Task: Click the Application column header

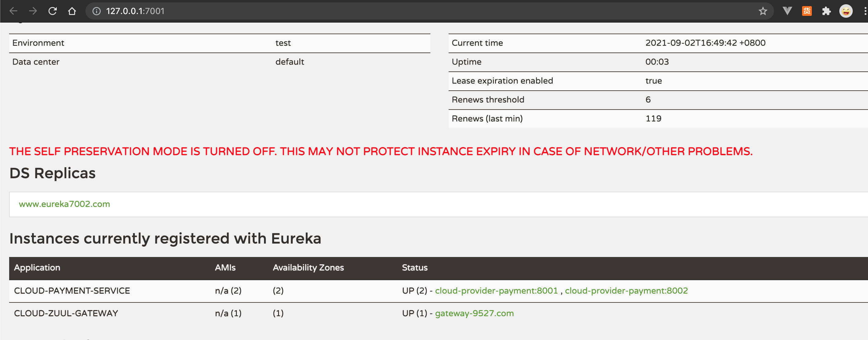Action: (x=37, y=268)
